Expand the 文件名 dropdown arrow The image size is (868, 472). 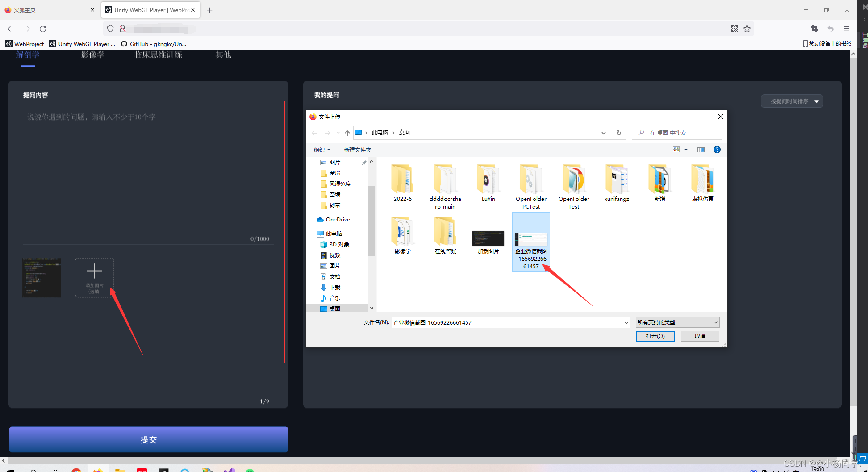(626, 322)
